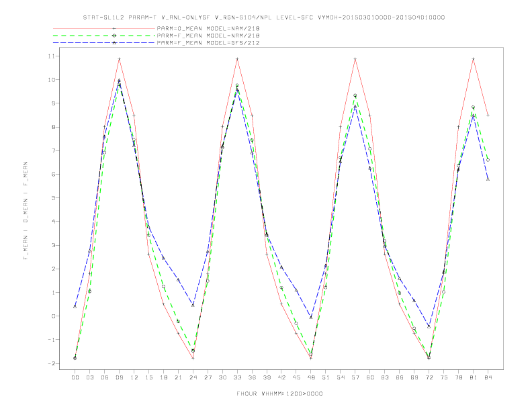The width and height of the screenshot is (532, 411).
Task: Click the y-axis tick label -2
Action: (51, 363)
